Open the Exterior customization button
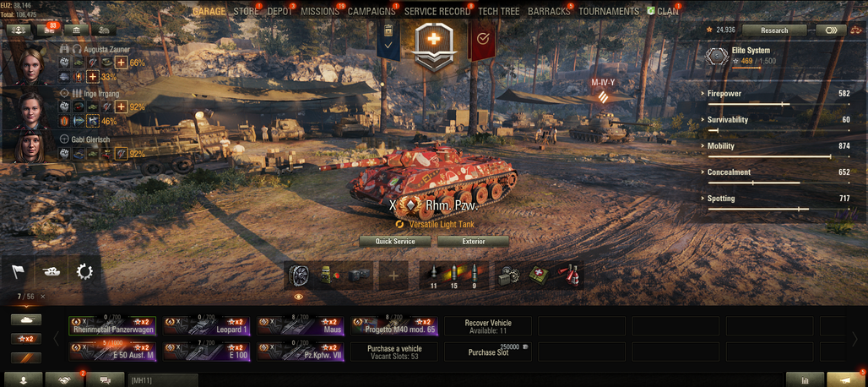 (x=474, y=242)
